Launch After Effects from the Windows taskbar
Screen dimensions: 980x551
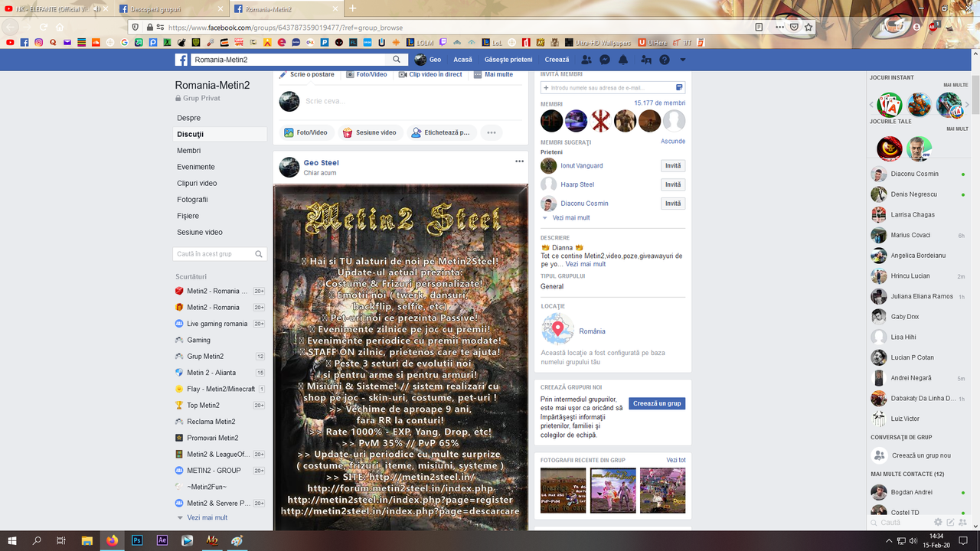pos(162,540)
